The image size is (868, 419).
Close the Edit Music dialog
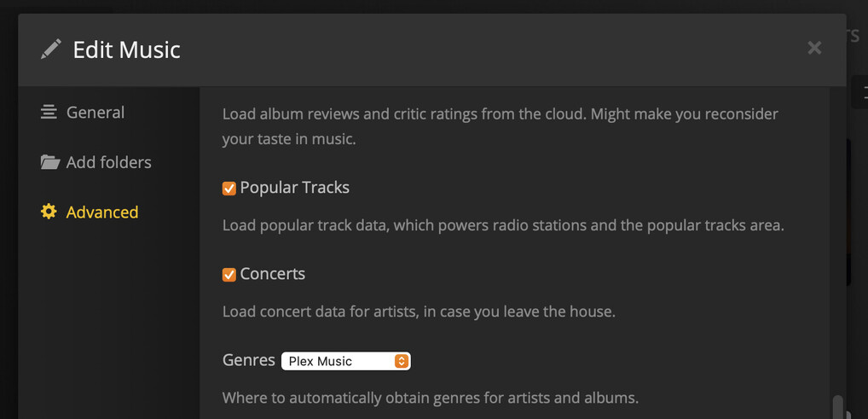click(x=814, y=48)
